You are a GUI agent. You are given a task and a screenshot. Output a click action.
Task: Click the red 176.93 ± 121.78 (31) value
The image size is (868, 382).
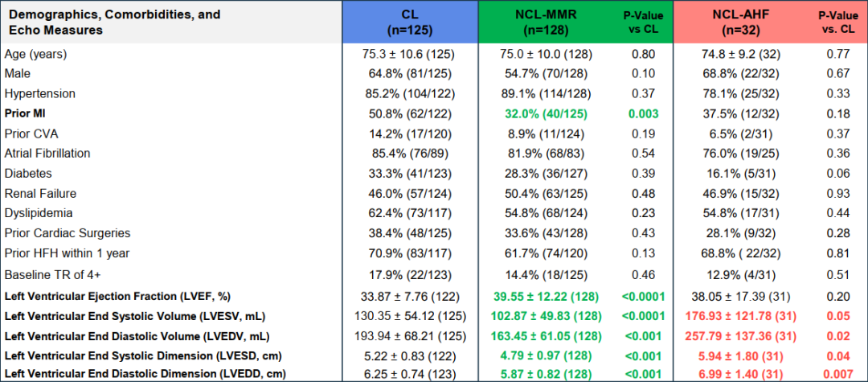[x=738, y=313]
